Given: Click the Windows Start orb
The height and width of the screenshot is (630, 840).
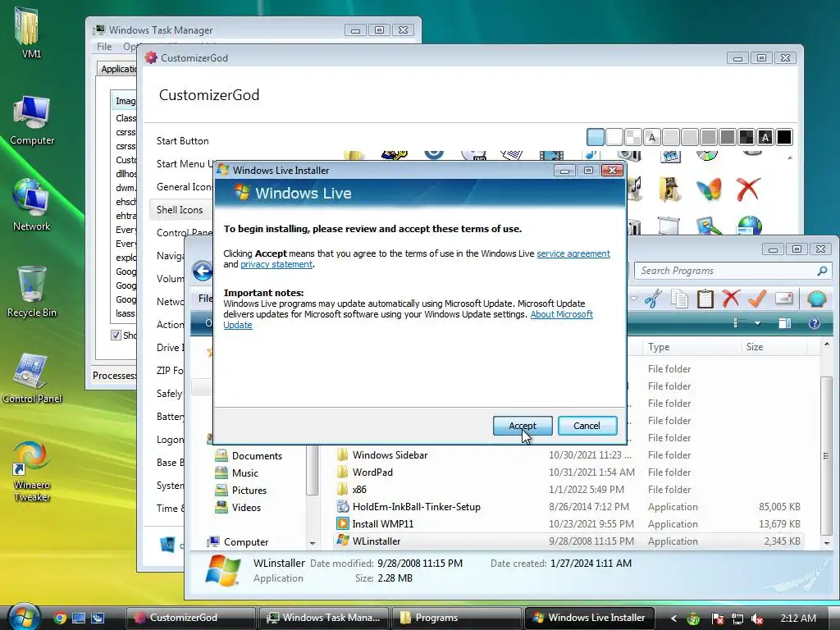Looking at the screenshot, I should click(x=24, y=617).
